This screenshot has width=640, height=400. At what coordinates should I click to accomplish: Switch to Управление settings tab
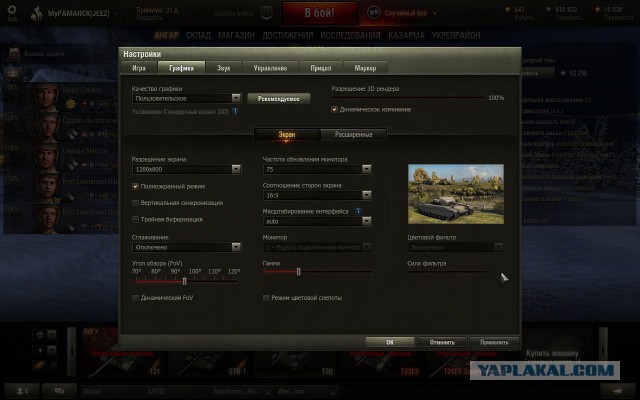270,68
